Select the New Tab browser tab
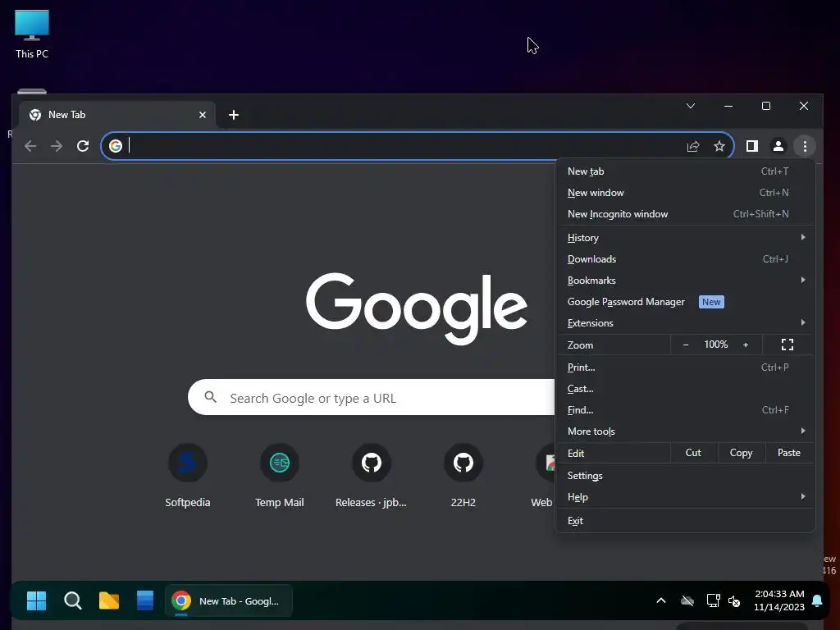 (x=116, y=115)
